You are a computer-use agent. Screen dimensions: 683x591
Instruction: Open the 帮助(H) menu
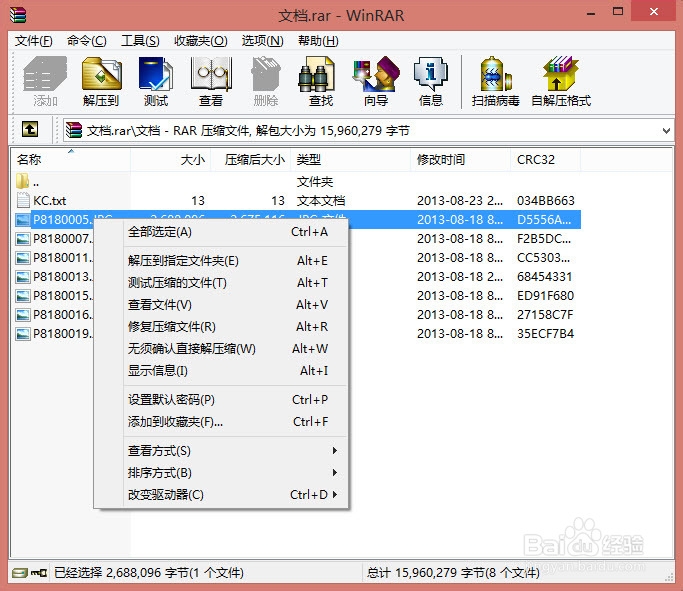(318, 41)
